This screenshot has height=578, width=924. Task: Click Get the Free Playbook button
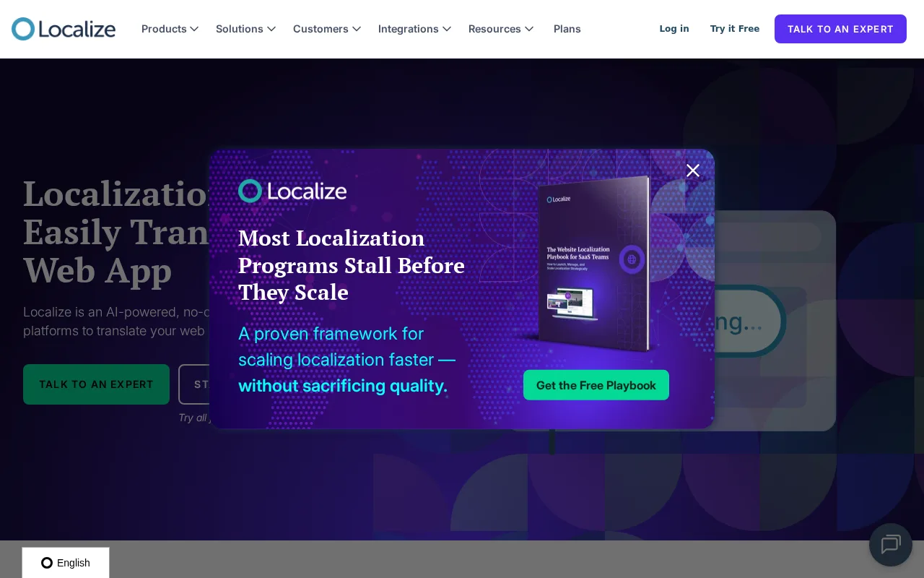[x=596, y=385]
